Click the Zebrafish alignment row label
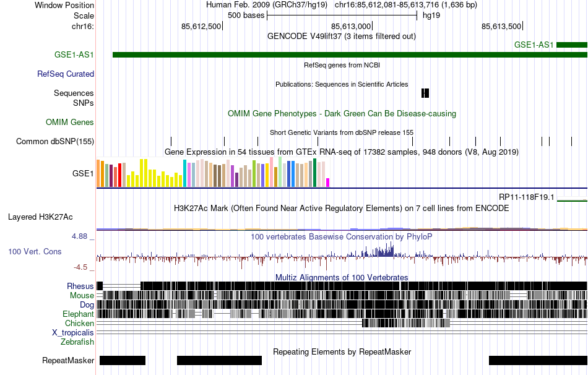The image size is (588, 375). click(x=77, y=342)
